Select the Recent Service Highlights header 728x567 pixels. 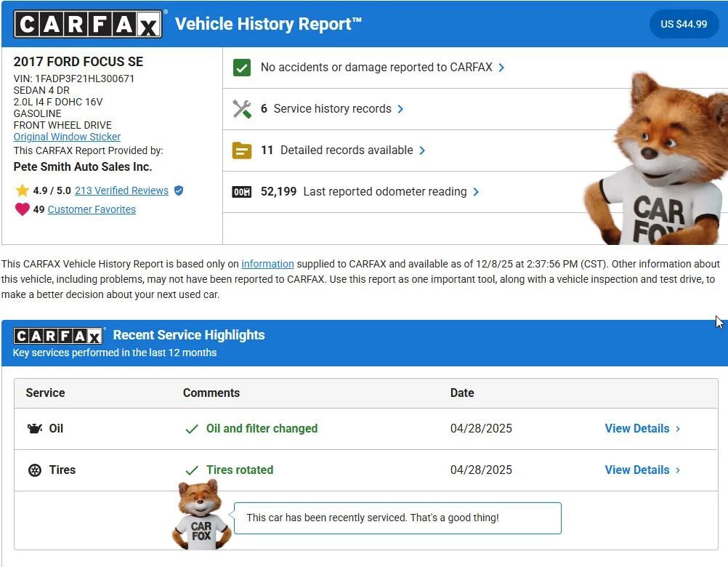pos(188,335)
